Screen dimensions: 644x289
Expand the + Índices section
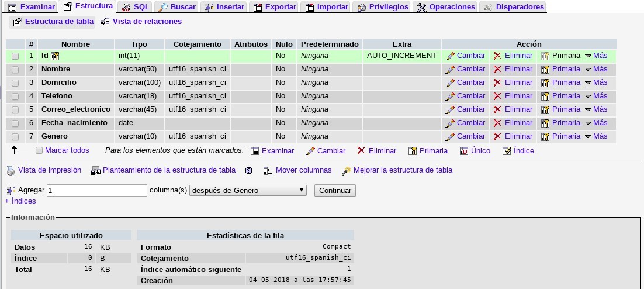tap(20, 201)
